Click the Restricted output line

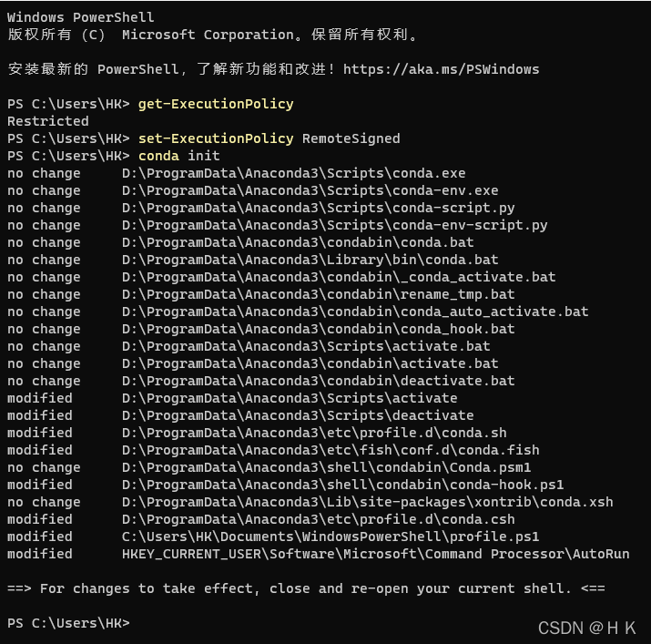pos(48,121)
